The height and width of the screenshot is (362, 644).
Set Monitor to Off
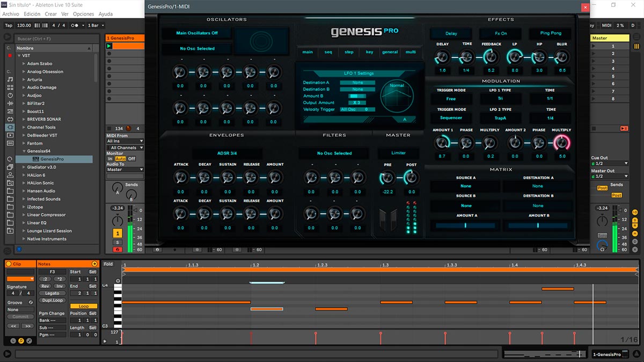(131, 159)
